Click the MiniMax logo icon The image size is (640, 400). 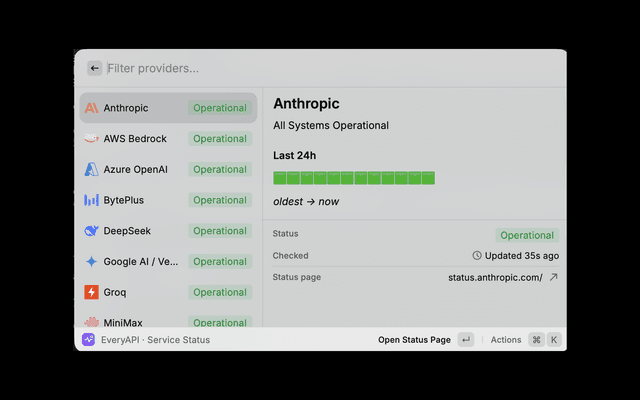(x=91, y=322)
